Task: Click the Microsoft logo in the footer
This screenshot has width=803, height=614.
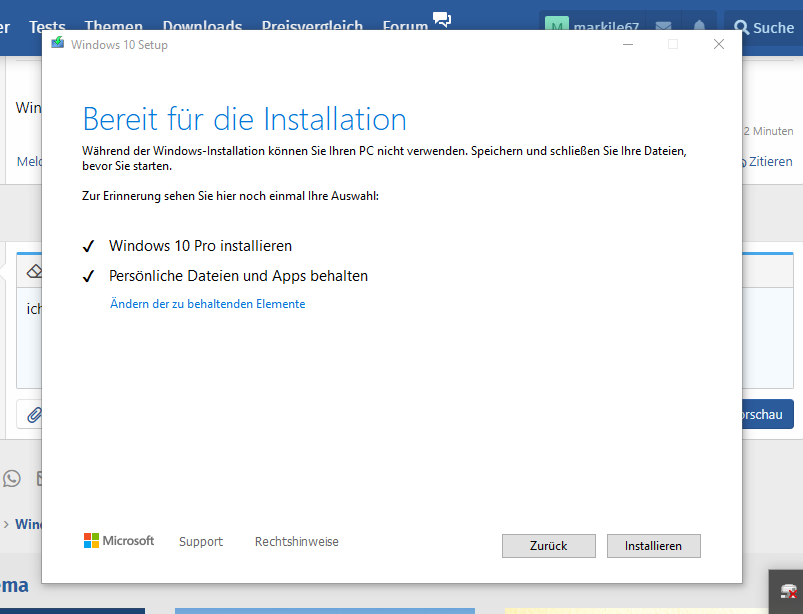Action: pyautogui.click(x=119, y=541)
